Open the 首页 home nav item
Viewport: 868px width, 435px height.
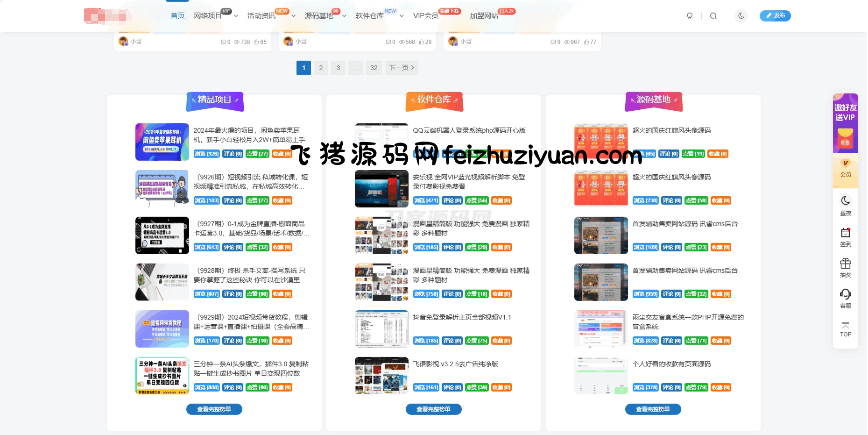pos(177,16)
